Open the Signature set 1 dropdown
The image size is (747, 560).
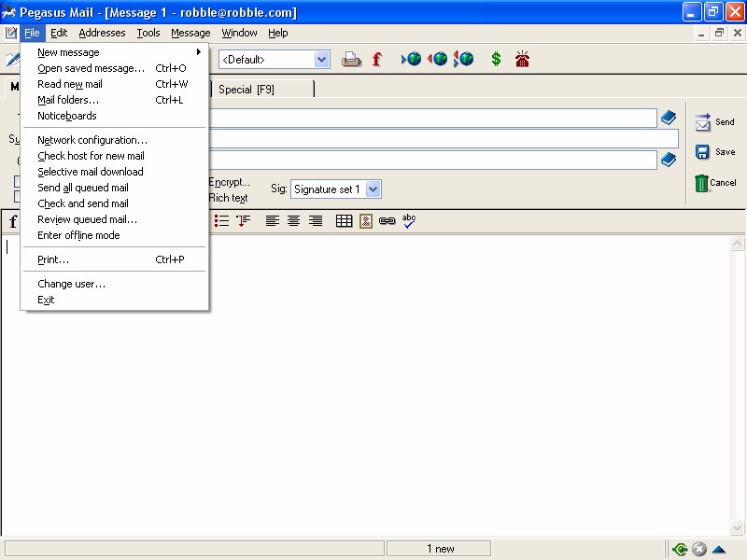373,189
